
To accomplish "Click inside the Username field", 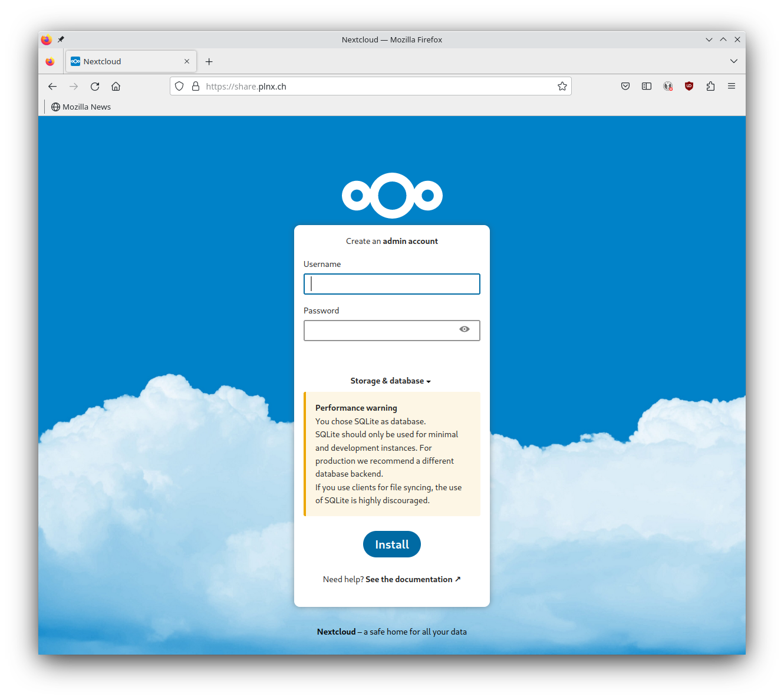I will pyautogui.click(x=391, y=283).
